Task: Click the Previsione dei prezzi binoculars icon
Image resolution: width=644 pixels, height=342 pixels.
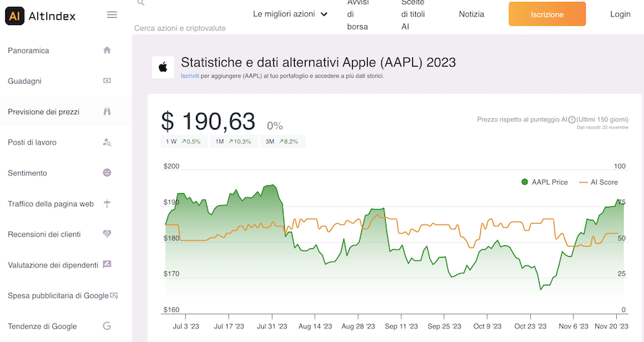Action: click(107, 112)
